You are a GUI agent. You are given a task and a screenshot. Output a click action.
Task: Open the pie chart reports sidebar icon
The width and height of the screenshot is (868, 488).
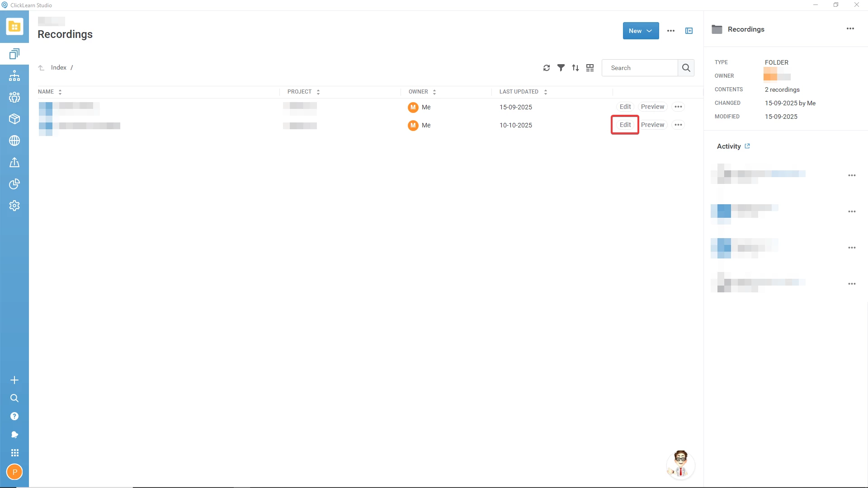pos(14,184)
